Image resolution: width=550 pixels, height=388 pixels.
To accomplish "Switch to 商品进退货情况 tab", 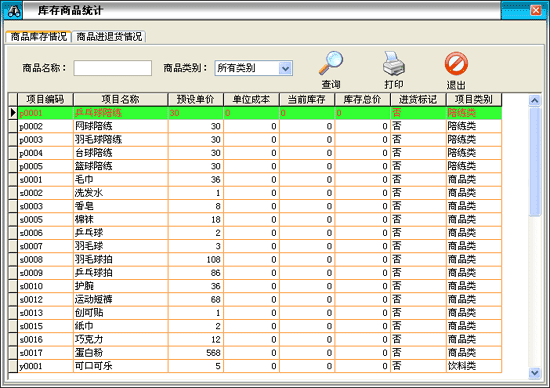I will (x=109, y=36).
